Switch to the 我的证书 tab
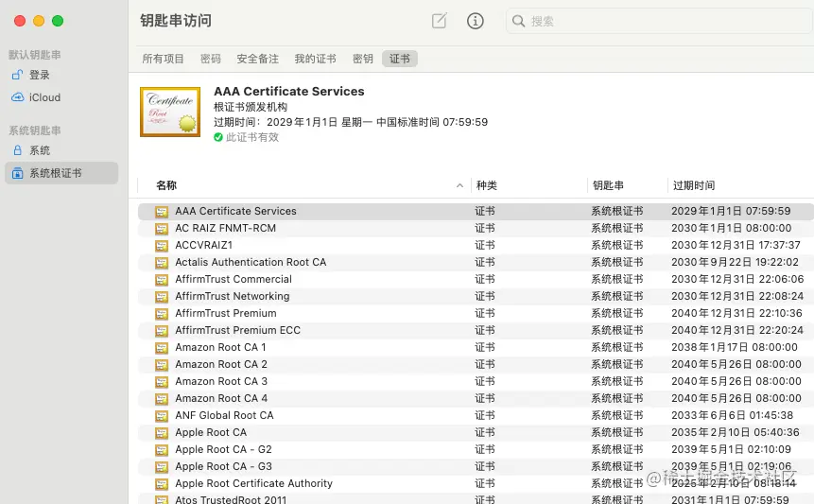The width and height of the screenshot is (814, 504). tap(315, 59)
